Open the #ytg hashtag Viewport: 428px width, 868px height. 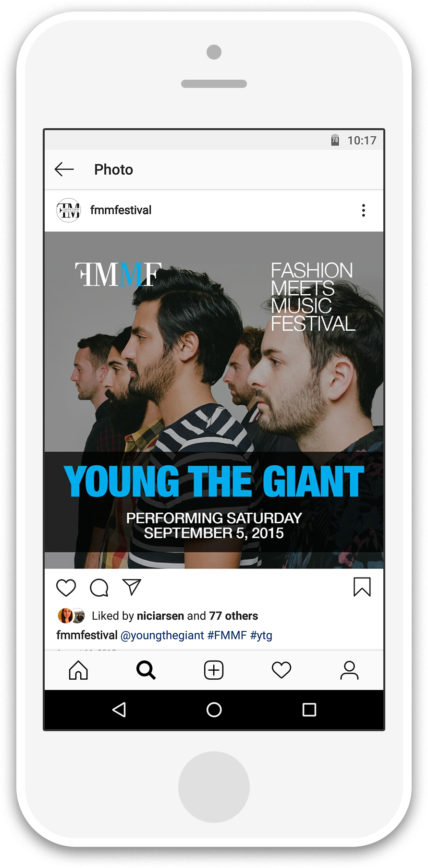pyautogui.click(x=261, y=636)
